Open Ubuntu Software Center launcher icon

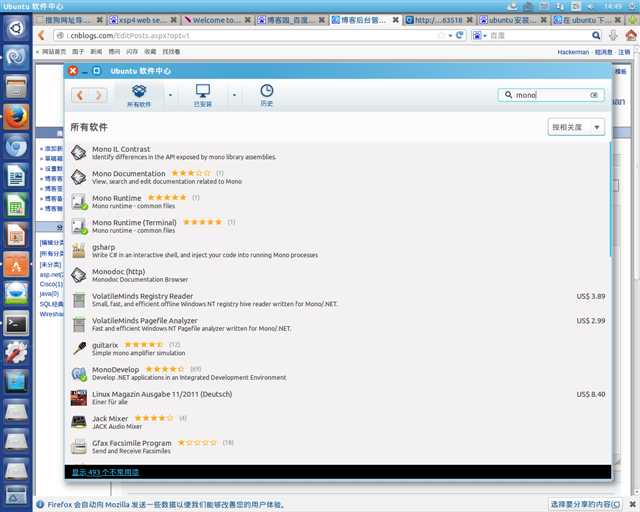(16, 265)
